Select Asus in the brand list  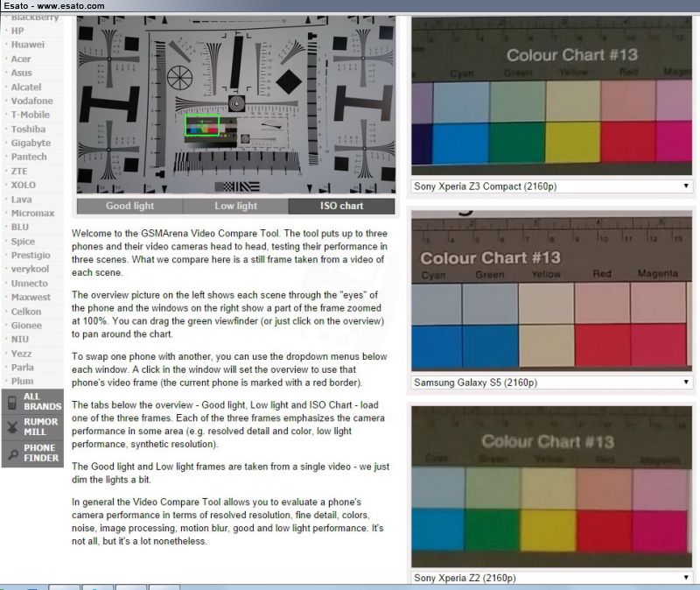click(x=21, y=73)
